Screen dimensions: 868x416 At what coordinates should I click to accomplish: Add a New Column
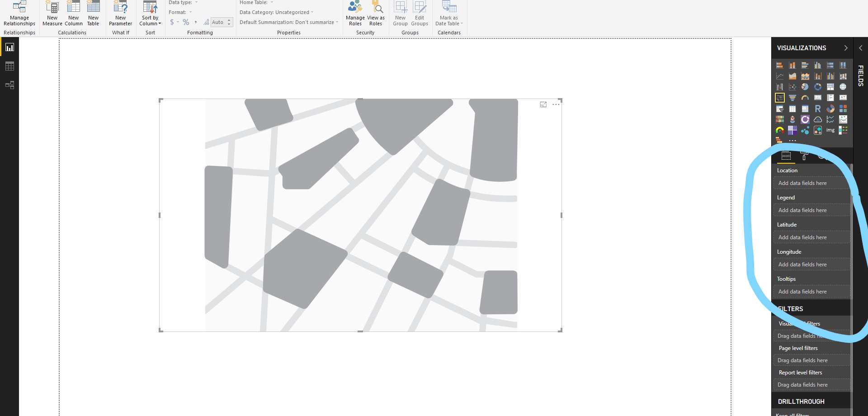(74, 14)
